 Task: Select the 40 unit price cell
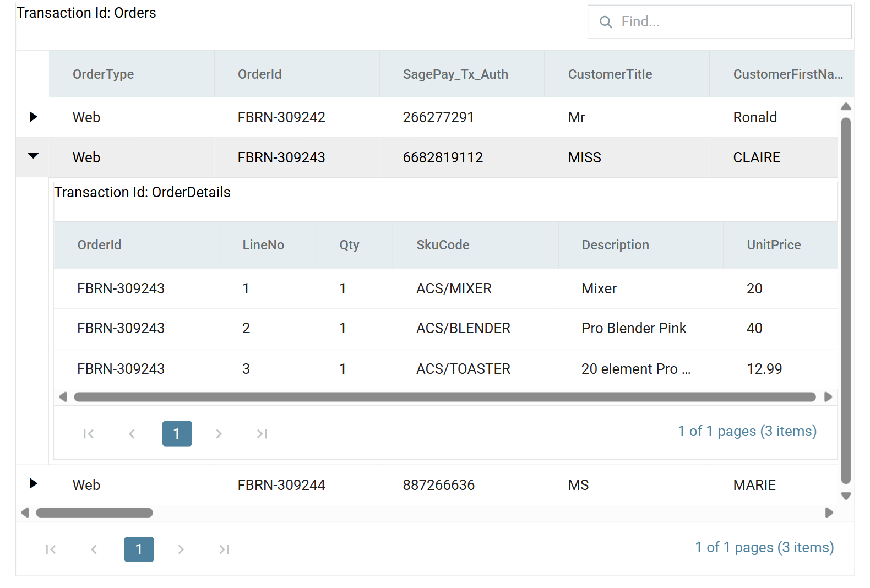tap(780, 328)
